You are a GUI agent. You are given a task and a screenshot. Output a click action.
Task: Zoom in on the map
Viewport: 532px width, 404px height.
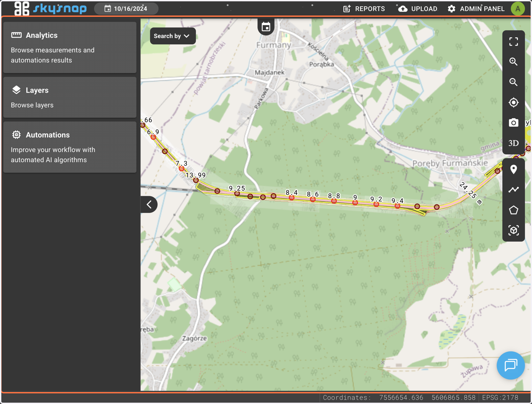click(x=513, y=62)
